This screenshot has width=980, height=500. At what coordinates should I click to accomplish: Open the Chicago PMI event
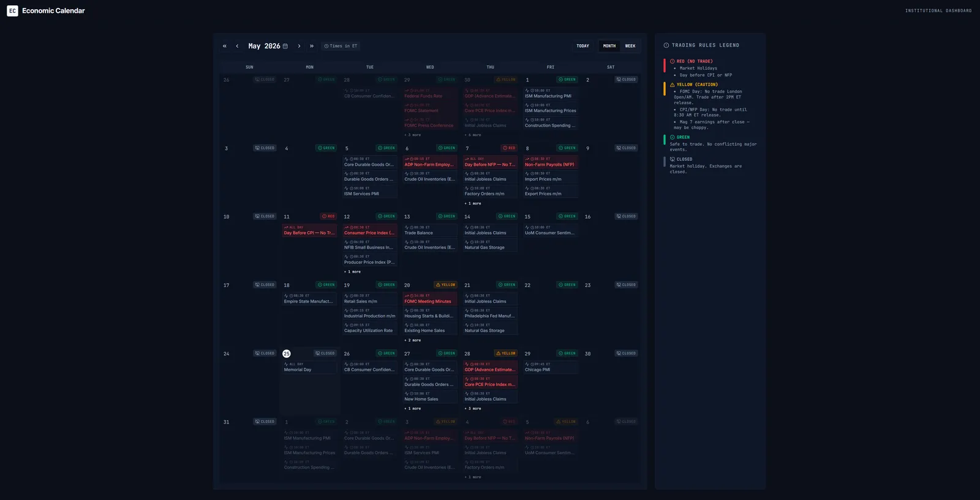[x=551, y=368]
